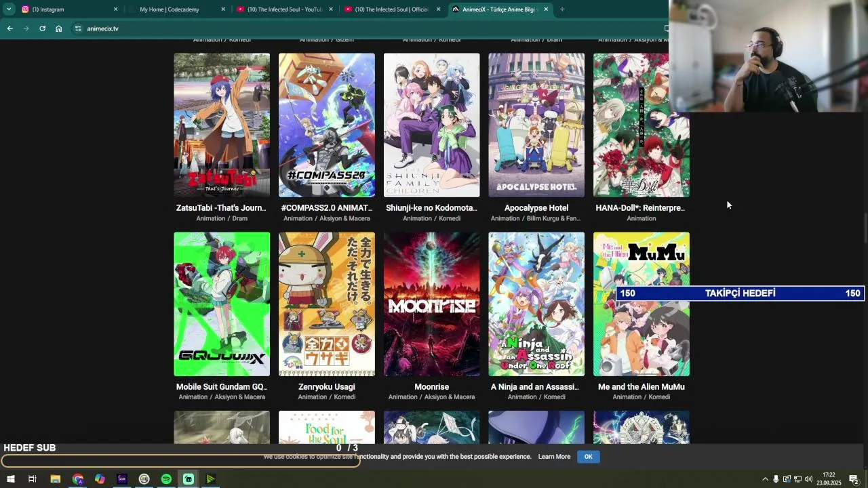
Task: Click Aksiyon & Macera genre under Moonrise
Action: (x=450, y=397)
